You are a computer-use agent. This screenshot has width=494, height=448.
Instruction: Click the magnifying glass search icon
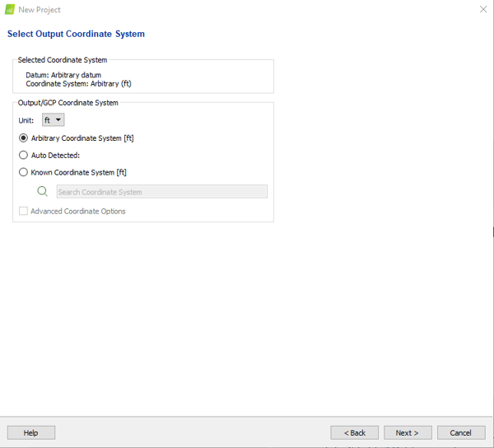[x=43, y=191]
